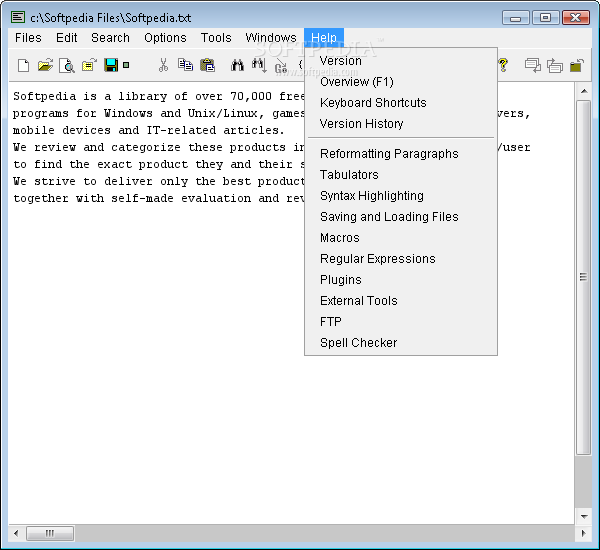Open the Search menu

coord(110,38)
